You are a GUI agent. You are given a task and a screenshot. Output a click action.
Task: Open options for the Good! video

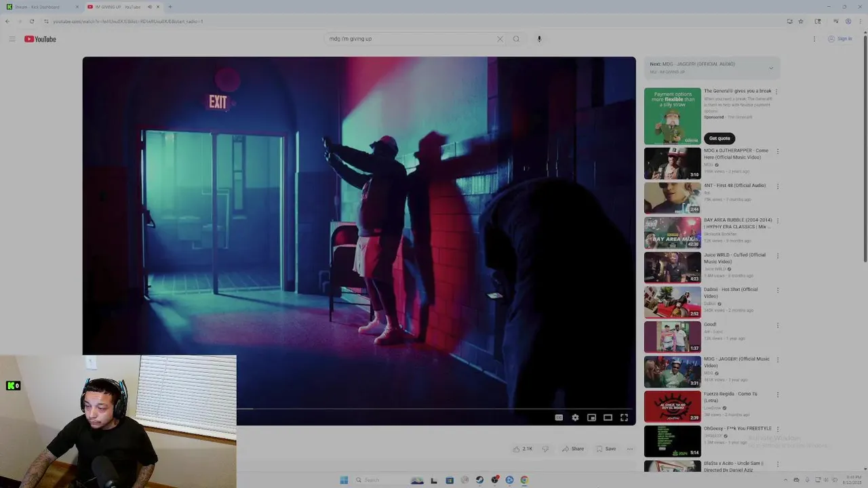pyautogui.click(x=777, y=325)
